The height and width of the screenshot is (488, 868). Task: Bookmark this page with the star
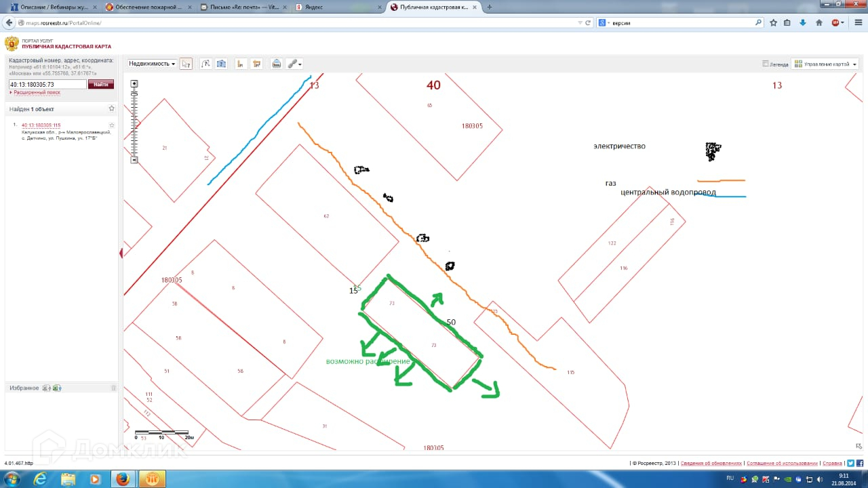(x=773, y=22)
